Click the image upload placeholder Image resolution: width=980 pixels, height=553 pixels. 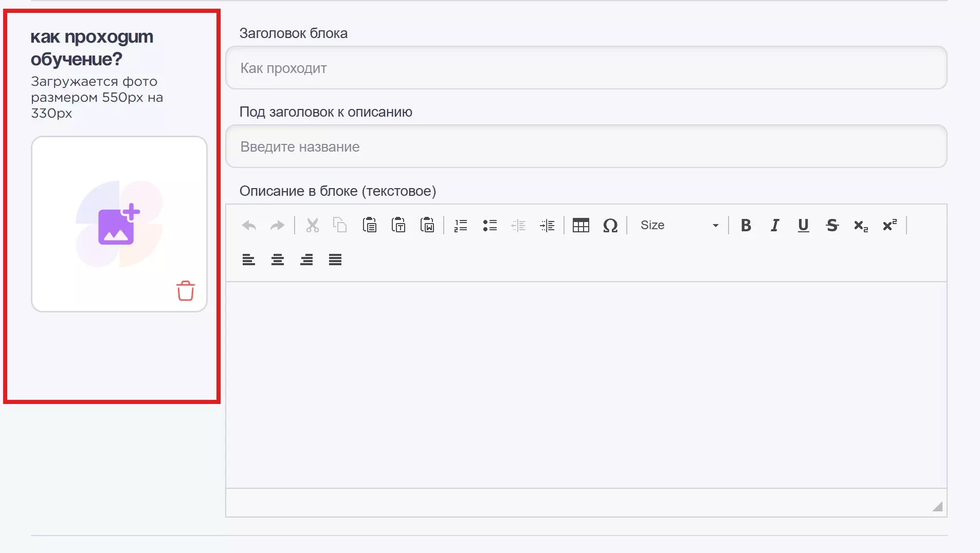point(119,224)
